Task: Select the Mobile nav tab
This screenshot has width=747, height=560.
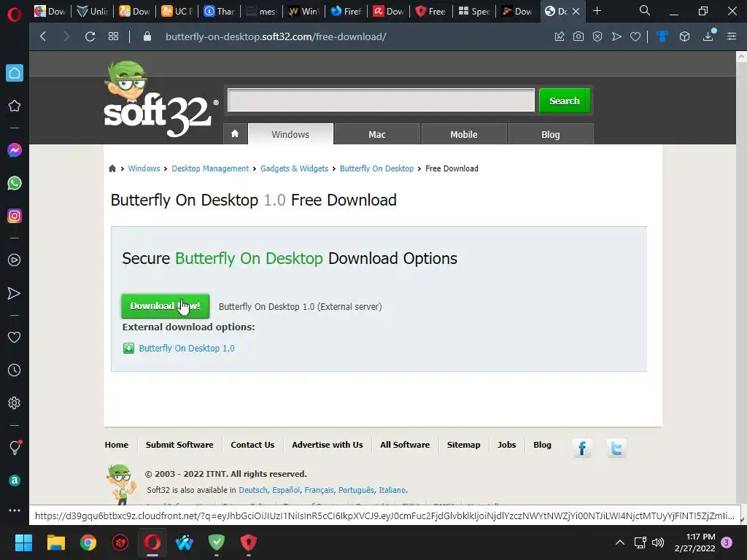Action: pyautogui.click(x=463, y=134)
